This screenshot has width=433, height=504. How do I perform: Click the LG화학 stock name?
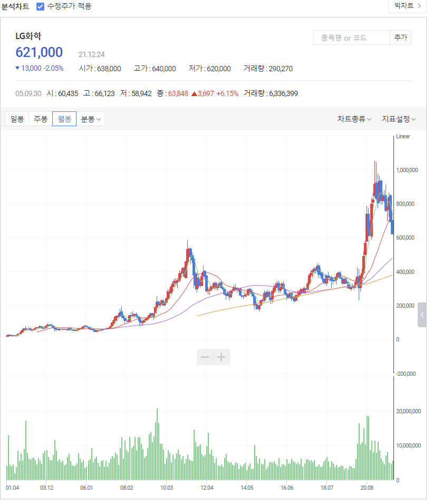[x=28, y=36]
